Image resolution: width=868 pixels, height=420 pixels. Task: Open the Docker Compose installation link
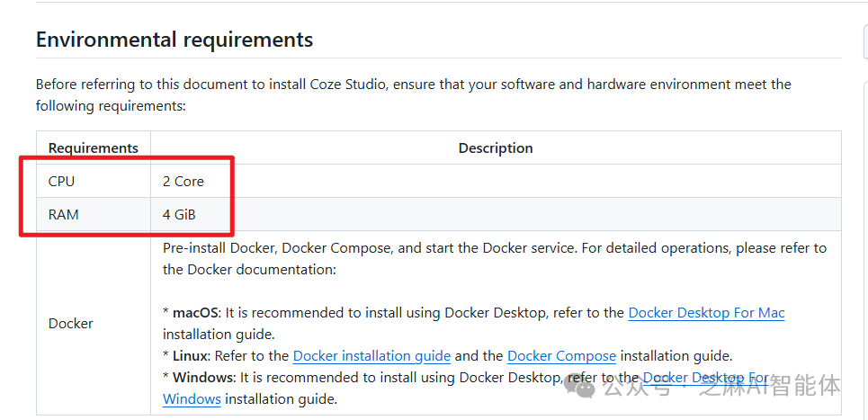(561, 356)
